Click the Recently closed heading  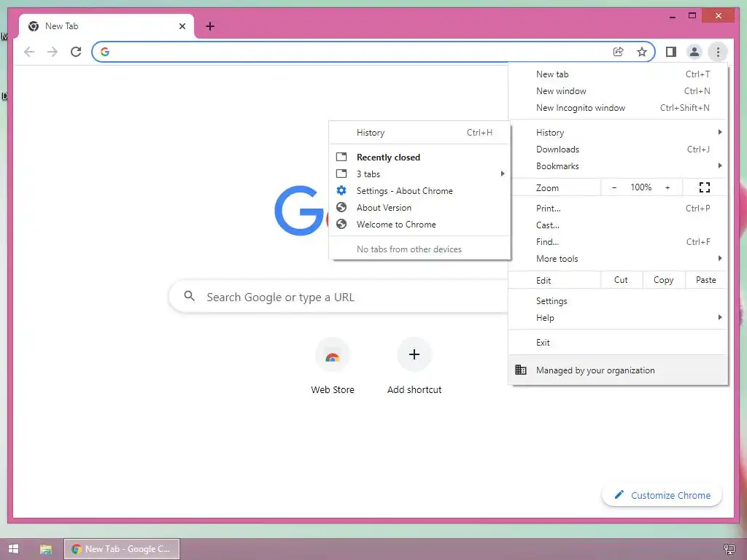point(388,157)
